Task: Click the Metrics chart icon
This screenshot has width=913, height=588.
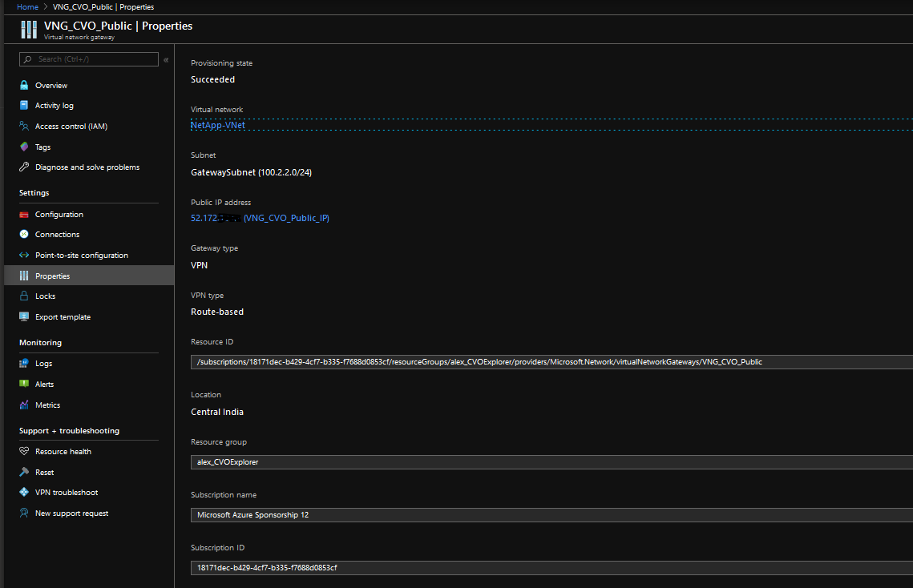Action: pyautogui.click(x=24, y=405)
